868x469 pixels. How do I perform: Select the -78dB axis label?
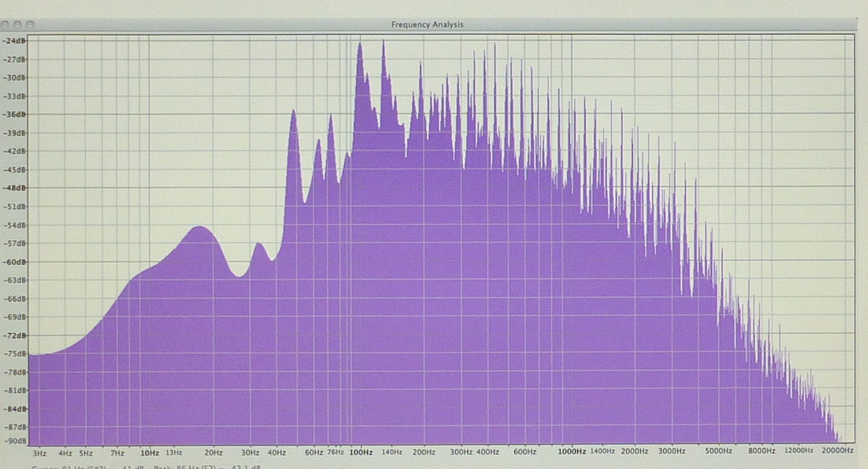click(x=14, y=372)
